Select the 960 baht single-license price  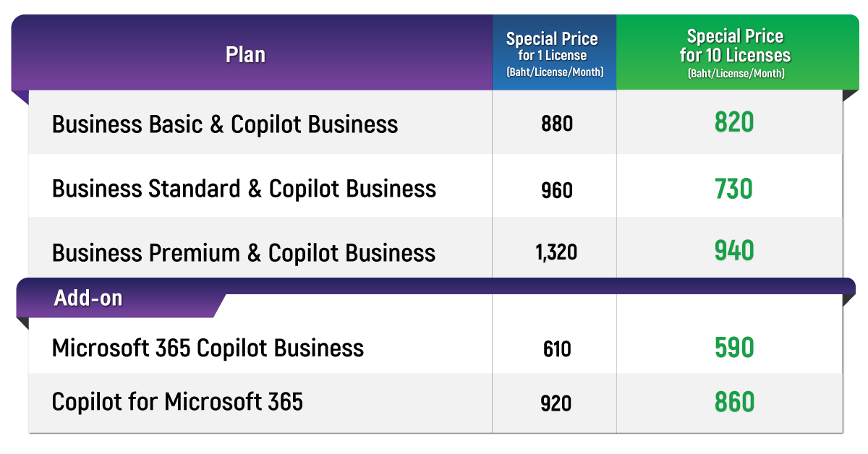[556, 190]
